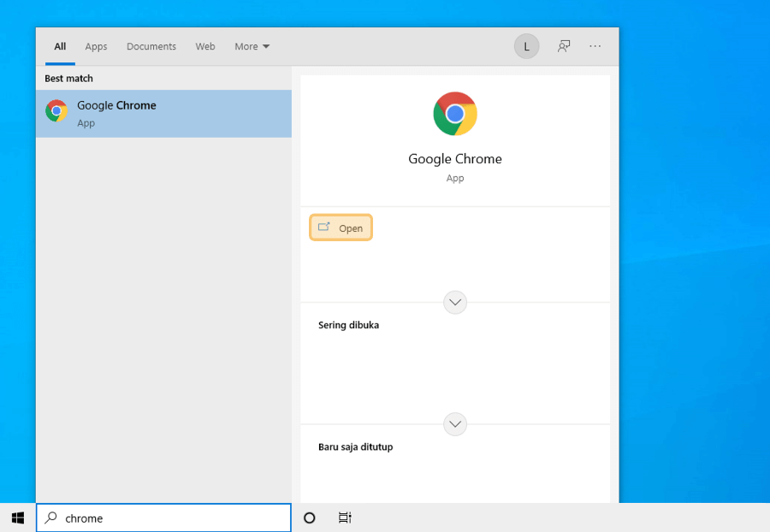Open the feedback person icon

[564, 46]
